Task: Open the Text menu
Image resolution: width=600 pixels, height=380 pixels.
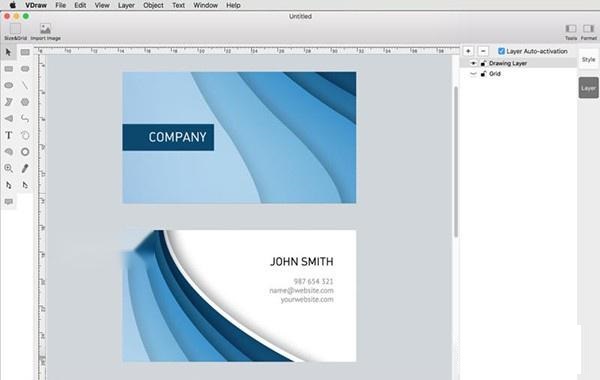Action: [178, 5]
